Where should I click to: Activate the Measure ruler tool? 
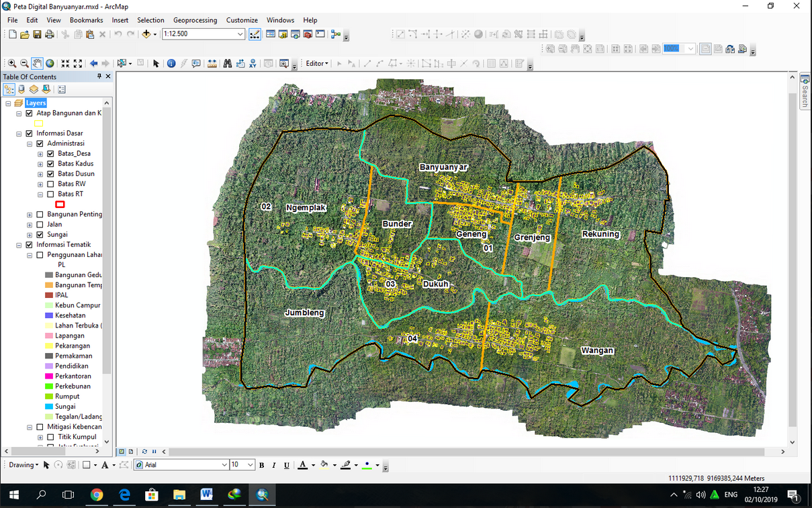[x=212, y=64]
